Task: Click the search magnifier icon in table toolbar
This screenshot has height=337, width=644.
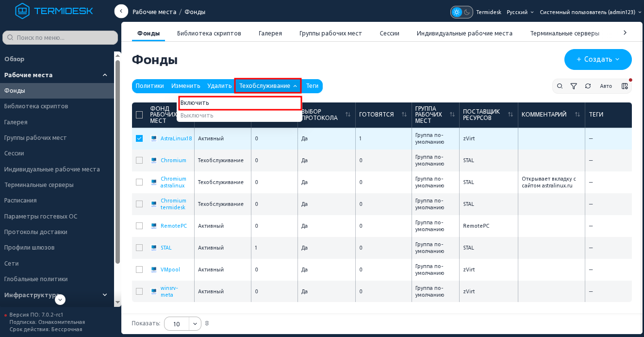Action: click(560, 86)
